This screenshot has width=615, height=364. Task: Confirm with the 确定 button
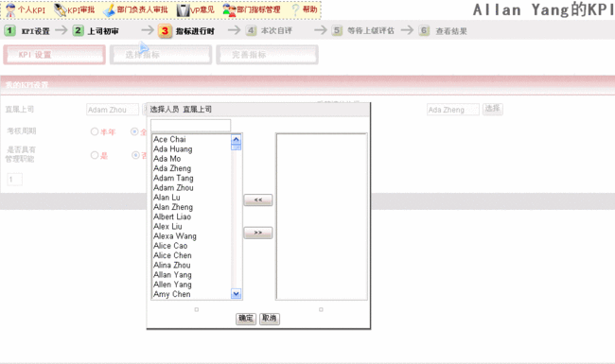click(x=246, y=319)
